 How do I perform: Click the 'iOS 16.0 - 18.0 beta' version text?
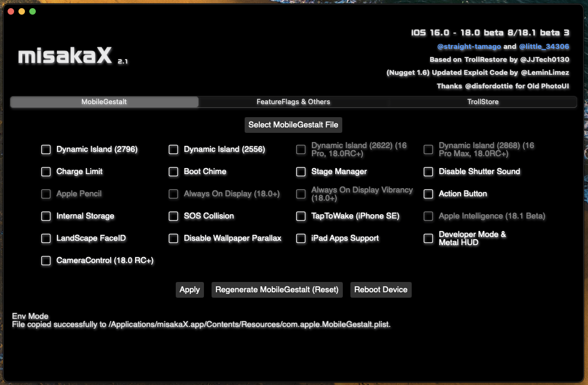click(490, 33)
